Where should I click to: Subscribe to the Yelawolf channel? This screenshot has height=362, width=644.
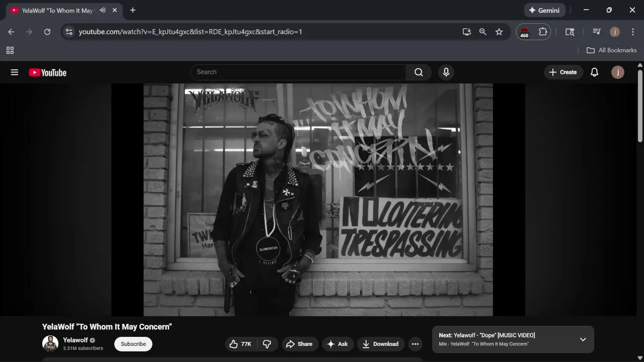point(133,344)
